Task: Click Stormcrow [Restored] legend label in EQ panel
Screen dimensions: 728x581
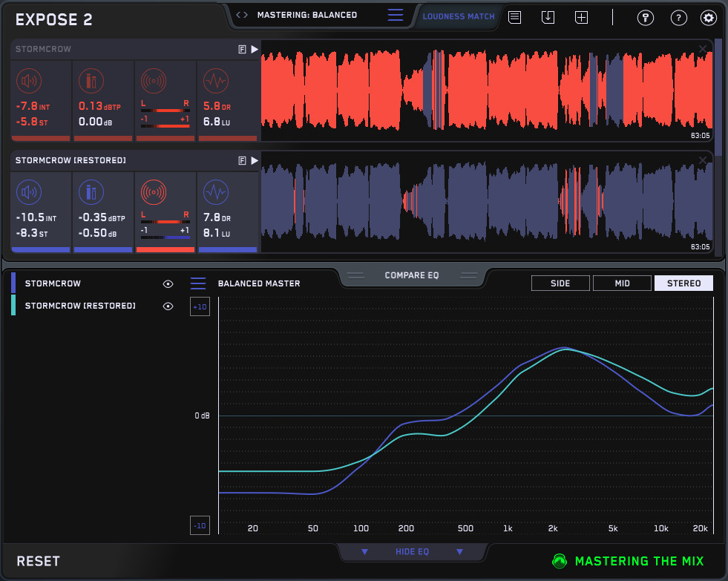Action: (80, 306)
